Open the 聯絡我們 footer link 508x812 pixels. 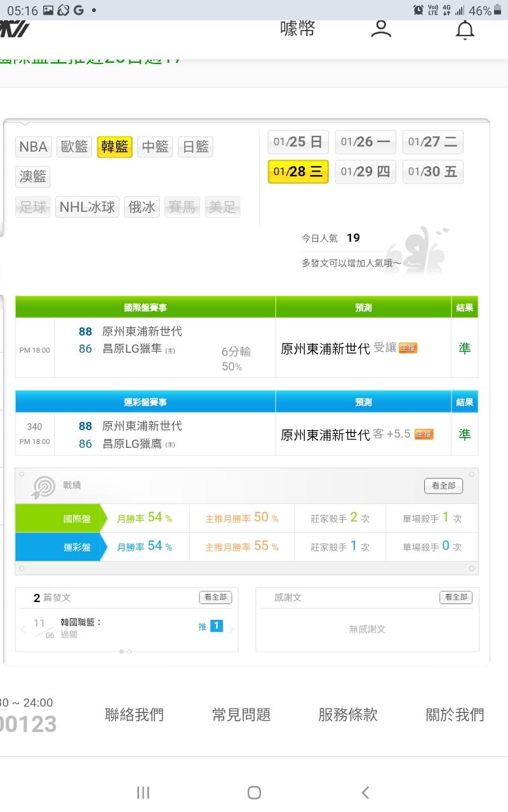coord(134,715)
